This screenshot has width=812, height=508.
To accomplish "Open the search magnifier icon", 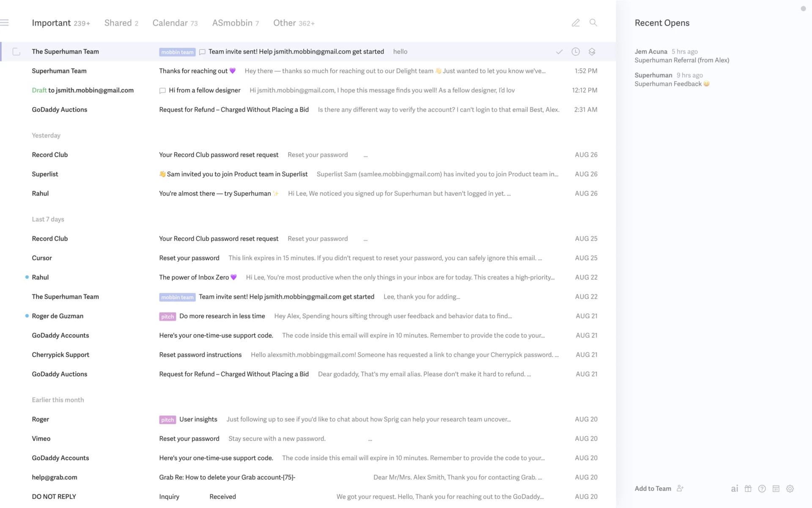I will click(593, 23).
